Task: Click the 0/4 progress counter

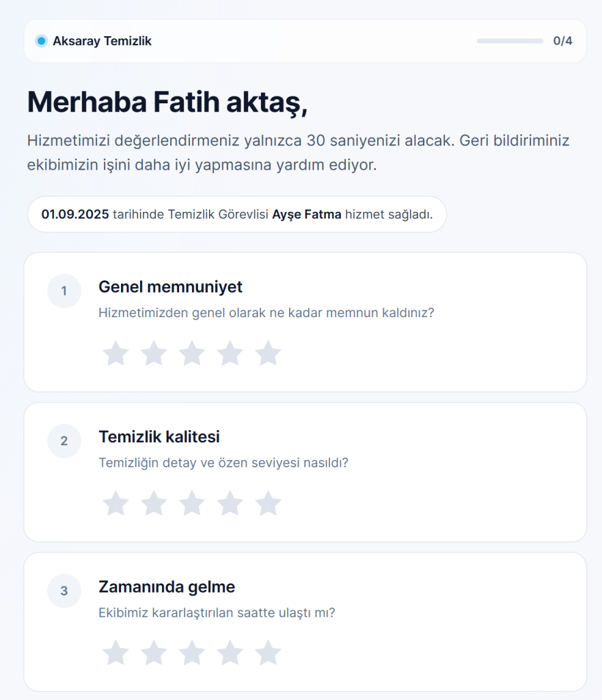Action: [x=562, y=41]
